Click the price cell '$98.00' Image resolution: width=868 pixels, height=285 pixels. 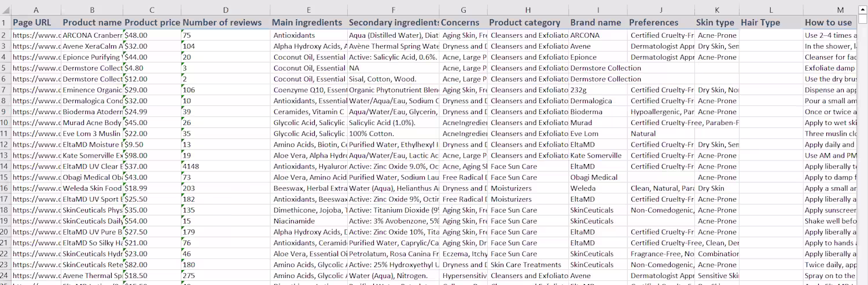click(x=152, y=155)
